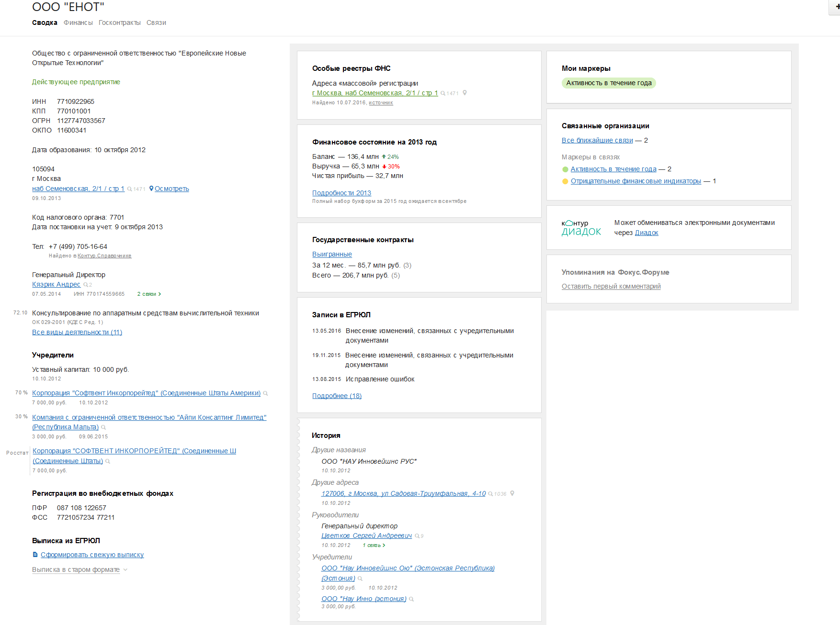Expand the '1 связь' under Цветков Сергей Андреевич
The height and width of the screenshot is (625, 840).
click(374, 545)
